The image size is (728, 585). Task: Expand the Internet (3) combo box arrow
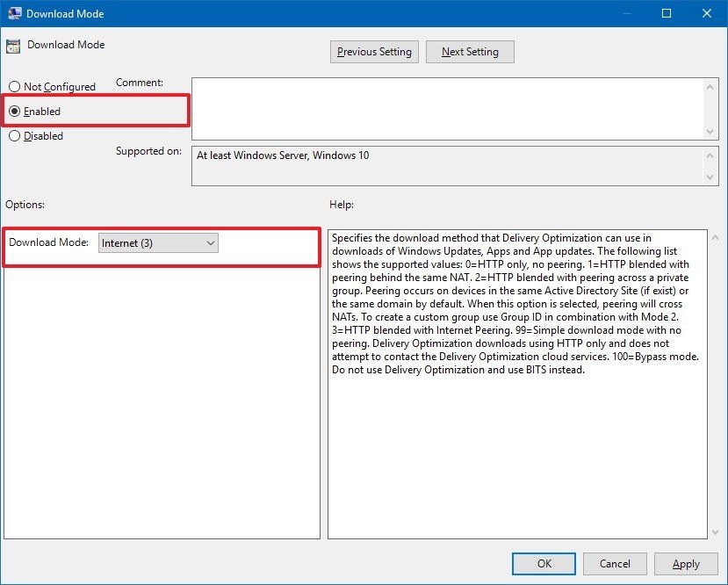pos(209,242)
